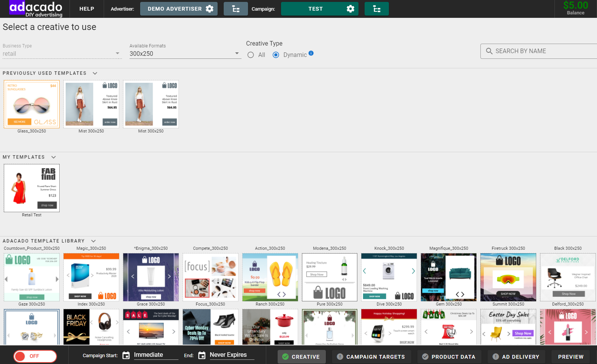This screenshot has height=364, width=597.
Task: Click next arrow on Knock template preview
Action: (413, 271)
